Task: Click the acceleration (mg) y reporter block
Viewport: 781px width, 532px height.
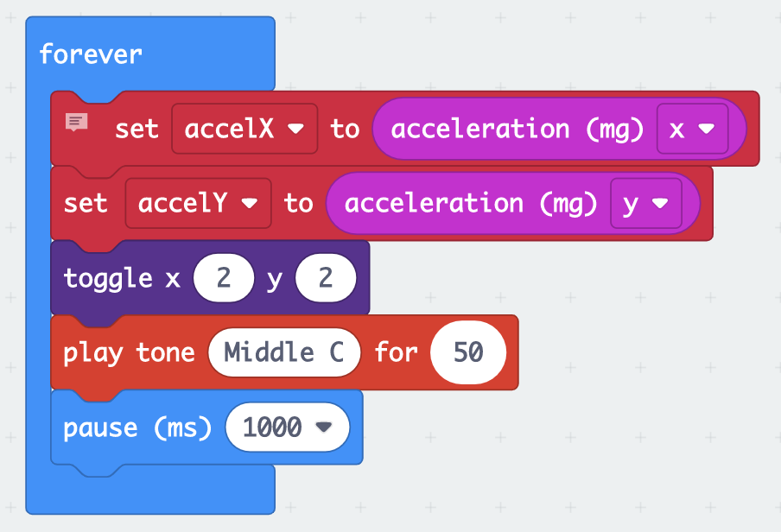Action: (471, 203)
